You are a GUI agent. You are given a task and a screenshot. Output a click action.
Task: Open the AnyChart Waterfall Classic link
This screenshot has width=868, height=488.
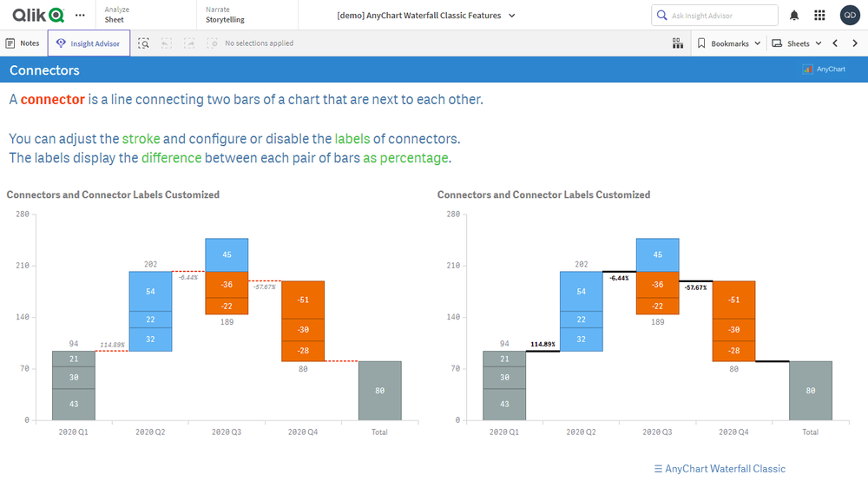coord(720,469)
